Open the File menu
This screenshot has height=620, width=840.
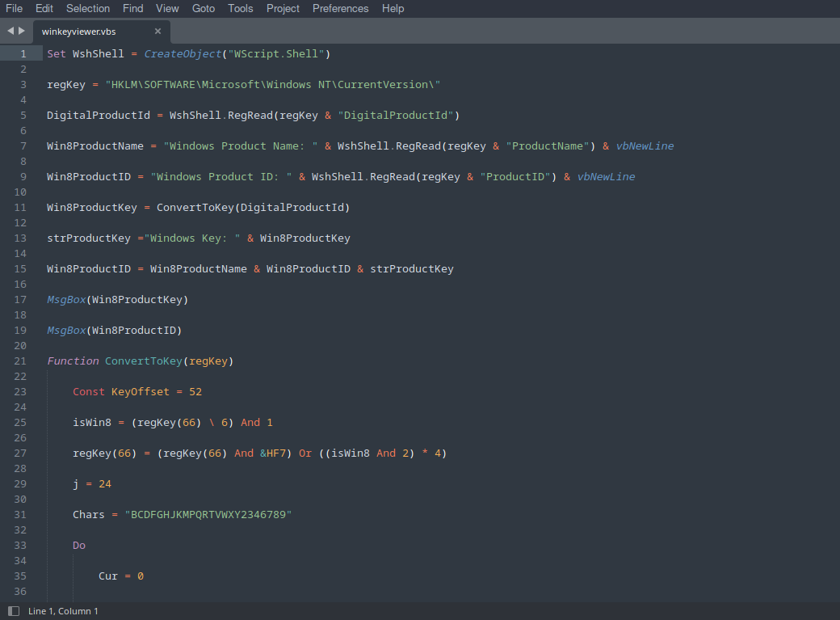14,9
